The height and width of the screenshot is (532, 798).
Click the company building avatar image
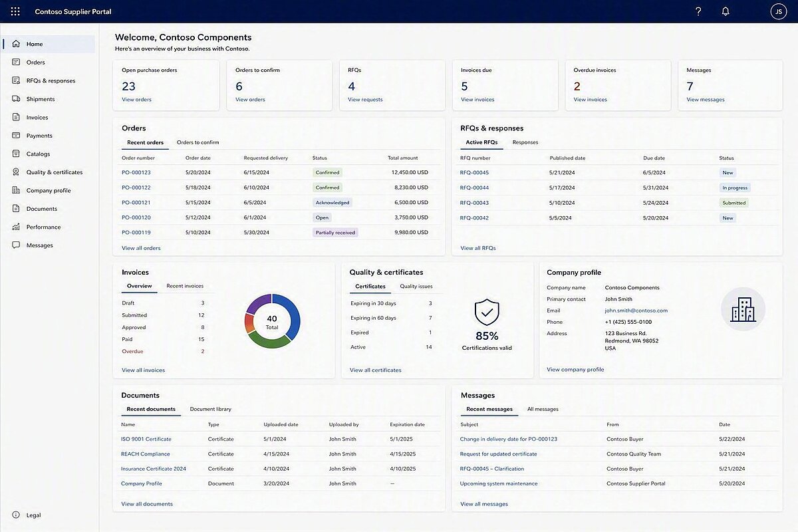click(743, 310)
